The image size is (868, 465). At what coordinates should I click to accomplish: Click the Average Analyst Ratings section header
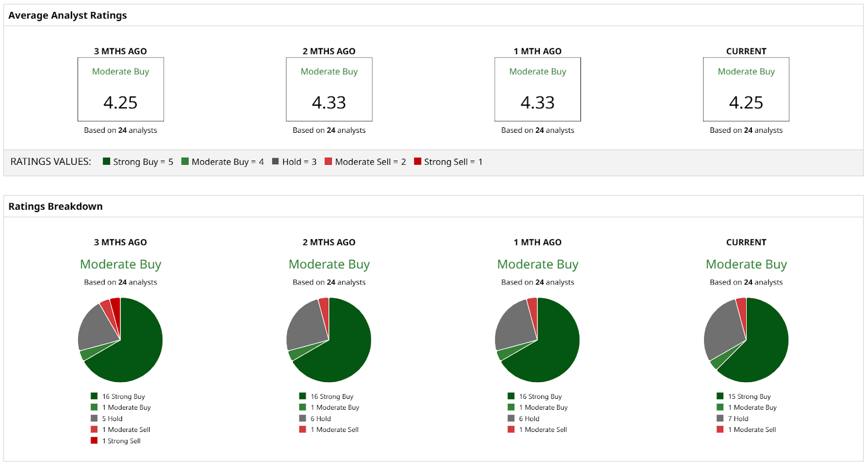pyautogui.click(x=67, y=15)
